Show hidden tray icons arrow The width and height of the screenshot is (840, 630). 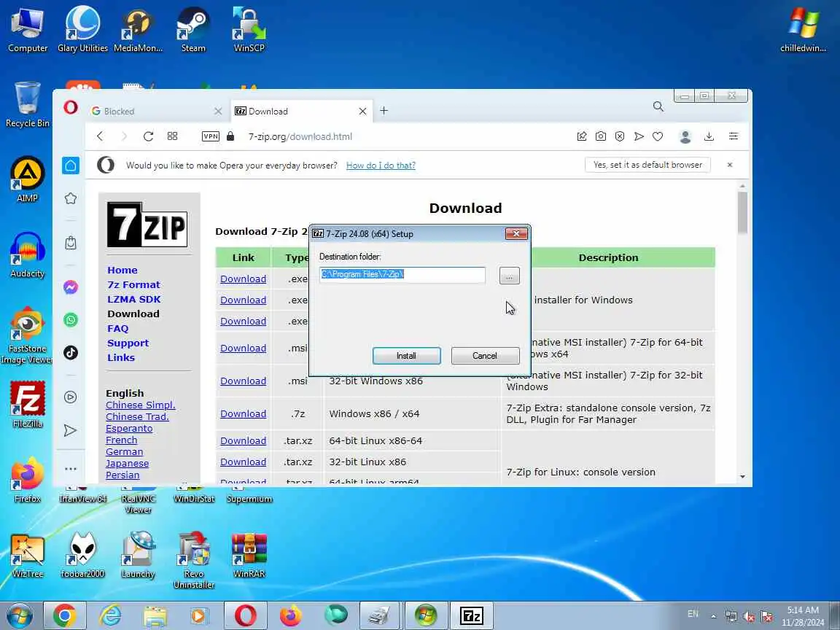[x=714, y=616]
